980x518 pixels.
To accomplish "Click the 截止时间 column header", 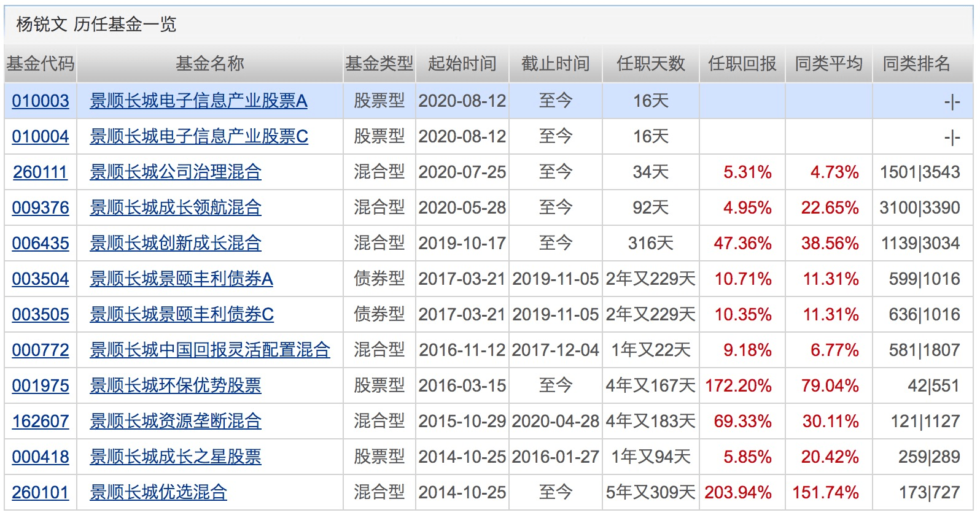I will [x=556, y=64].
